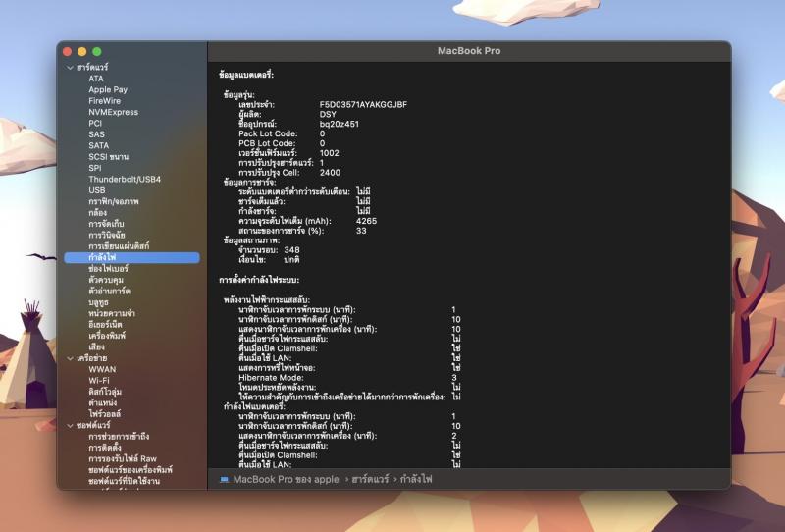Image resolution: width=785 pixels, height=532 pixels.
Task: Click charge state value 33
Action: [x=361, y=231]
